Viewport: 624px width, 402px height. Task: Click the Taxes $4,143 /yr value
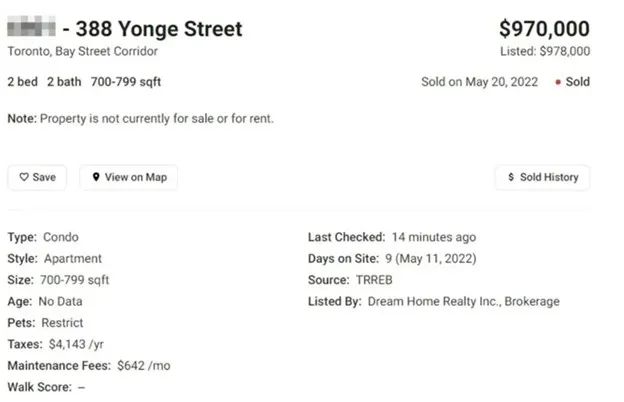[x=76, y=344]
